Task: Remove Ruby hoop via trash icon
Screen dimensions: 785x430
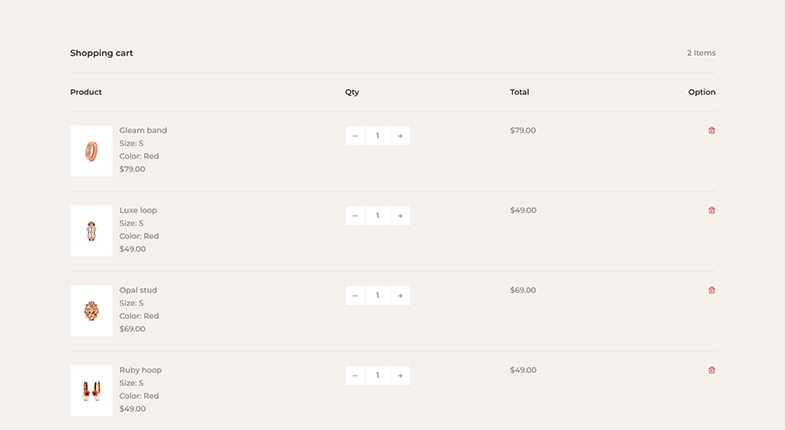Action: (711, 370)
